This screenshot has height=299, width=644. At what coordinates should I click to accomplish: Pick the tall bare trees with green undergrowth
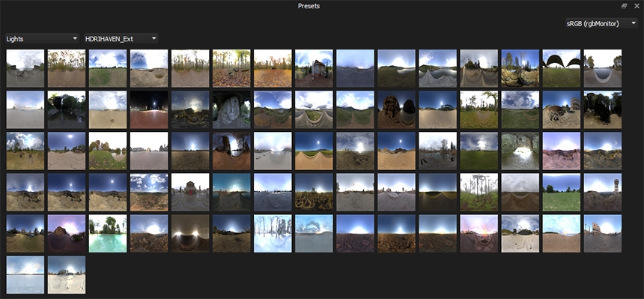tap(479, 192)
